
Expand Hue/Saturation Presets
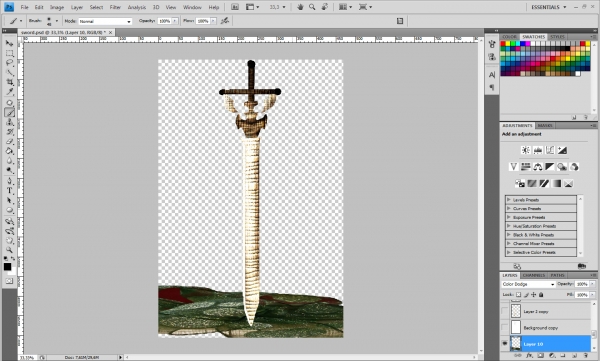pos(509,226)
